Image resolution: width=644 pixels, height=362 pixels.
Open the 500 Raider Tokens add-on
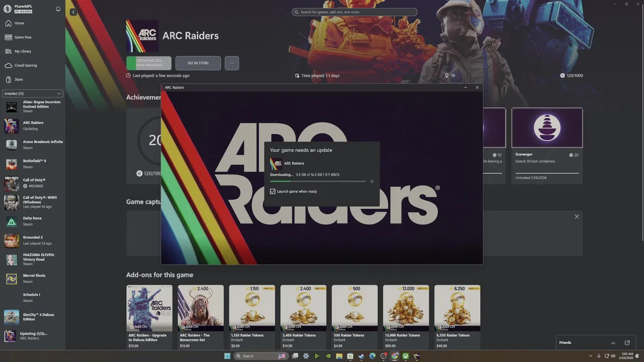(355, 317)
